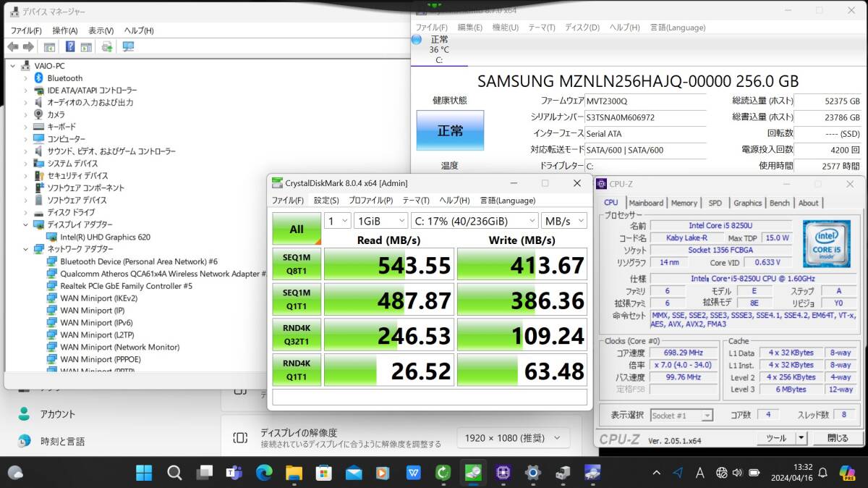
Task: Open the Mail app on taskbar
Action: (x=354, y=473)
